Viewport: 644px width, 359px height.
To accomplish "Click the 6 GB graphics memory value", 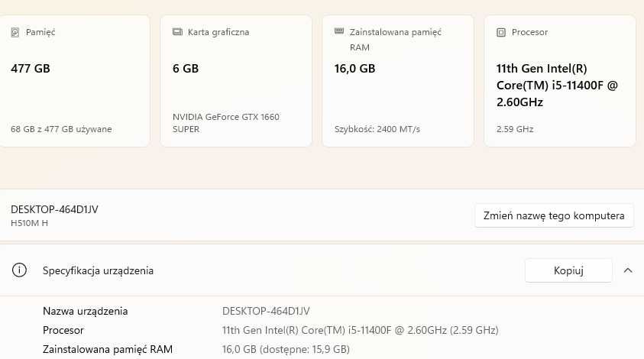I will point(186,69).
